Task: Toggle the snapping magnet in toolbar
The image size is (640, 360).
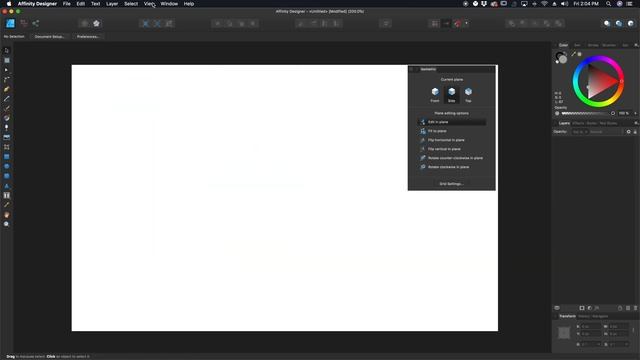Action: [458, 24]
